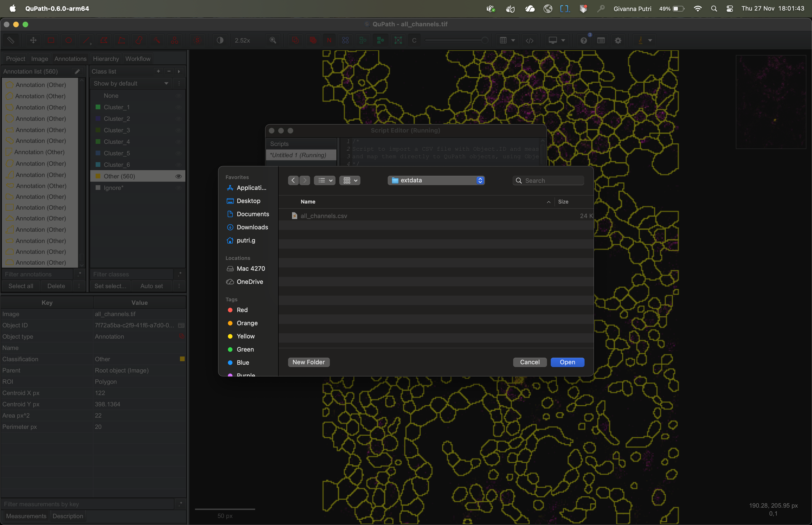Toggle selection mode S button
This screenshot has height=525, width=812.
[x=197, y=40]
